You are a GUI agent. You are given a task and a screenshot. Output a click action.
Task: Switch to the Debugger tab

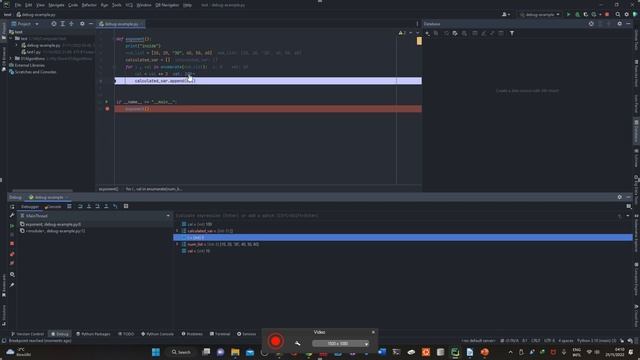click(30, 207)
